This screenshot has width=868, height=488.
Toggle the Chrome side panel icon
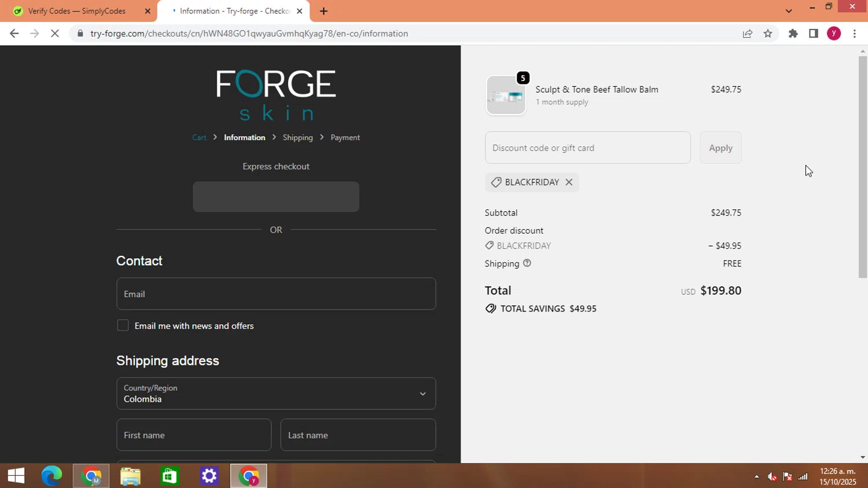(x=814, y=34)
